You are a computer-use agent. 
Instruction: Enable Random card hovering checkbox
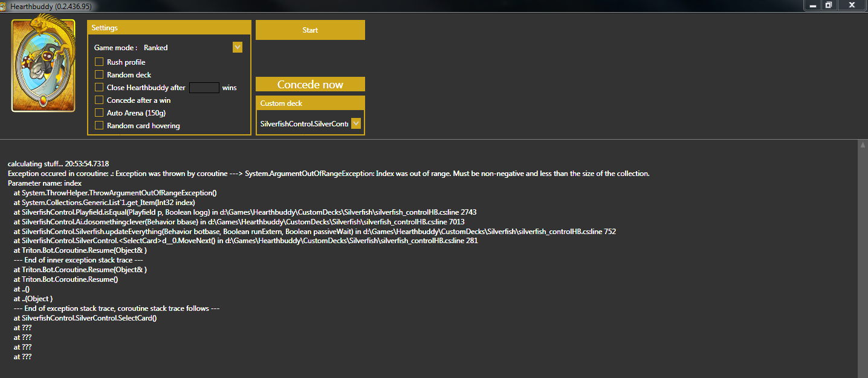(99, 126)
